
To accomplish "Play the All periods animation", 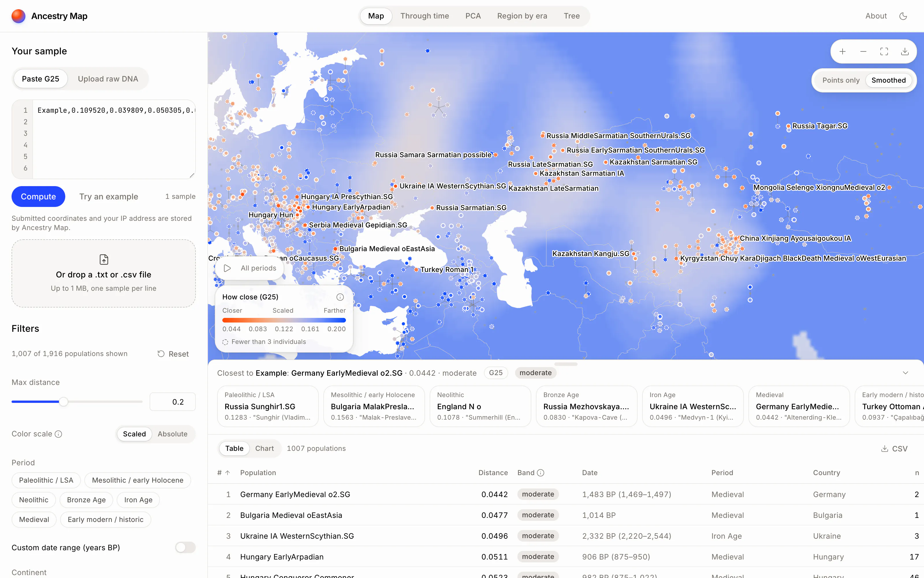I will point(227,268).
